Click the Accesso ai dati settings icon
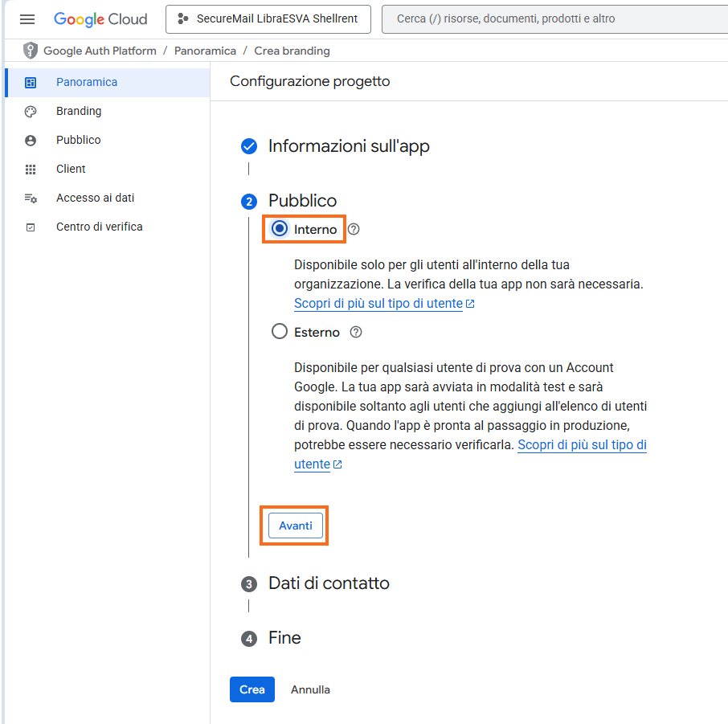Viewport: 728px width, 724px height. (31, 198)
